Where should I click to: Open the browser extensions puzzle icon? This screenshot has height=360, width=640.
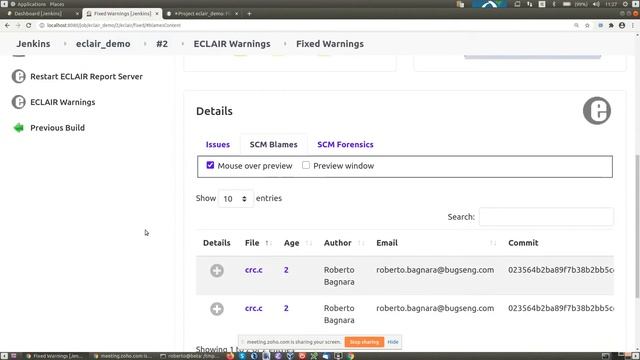tap(611, 25)
